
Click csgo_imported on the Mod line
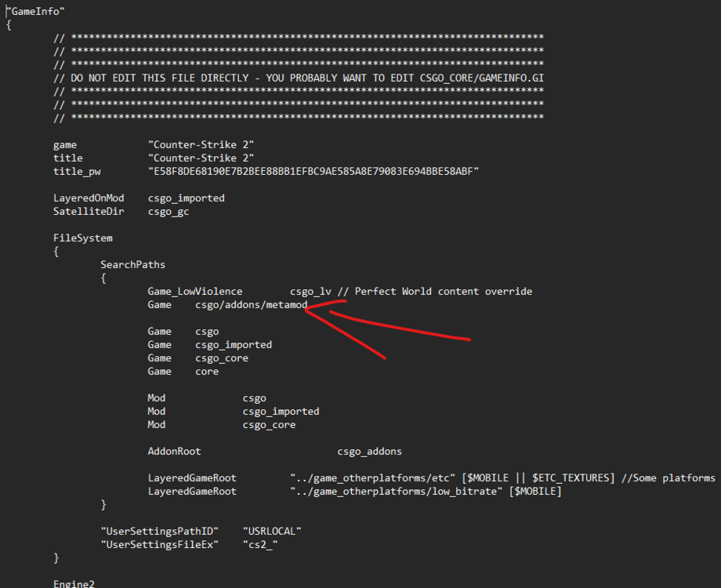pos(281,412)
